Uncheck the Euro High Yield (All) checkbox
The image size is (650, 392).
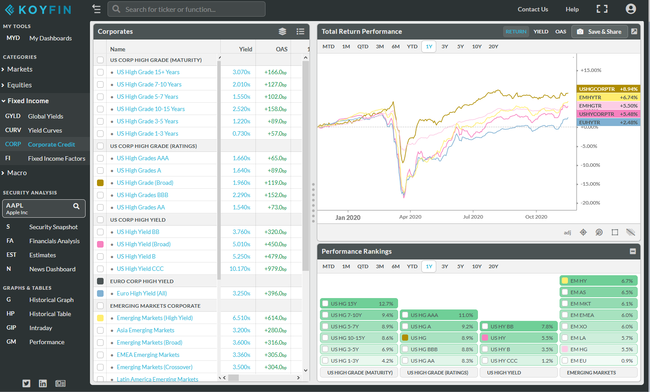(x=100, y=293)
